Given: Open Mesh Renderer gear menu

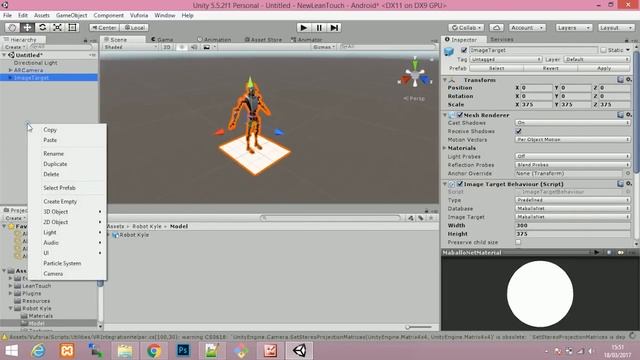Looking at the screenshot, I should tap(629, 115).
